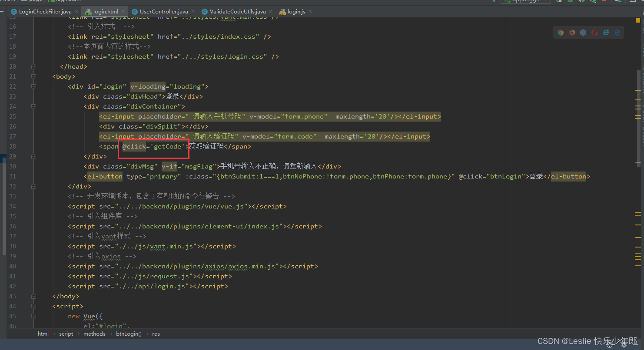Select res in breadcrumb bar

[156, 334]
